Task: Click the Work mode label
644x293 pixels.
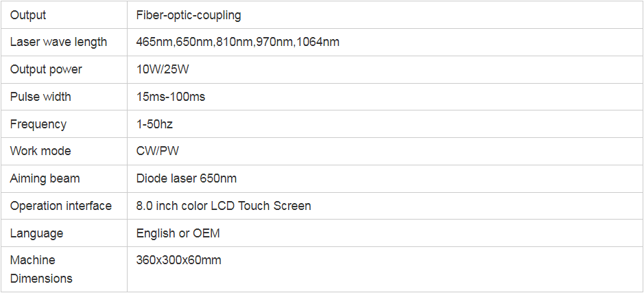Action: point(40,151)
